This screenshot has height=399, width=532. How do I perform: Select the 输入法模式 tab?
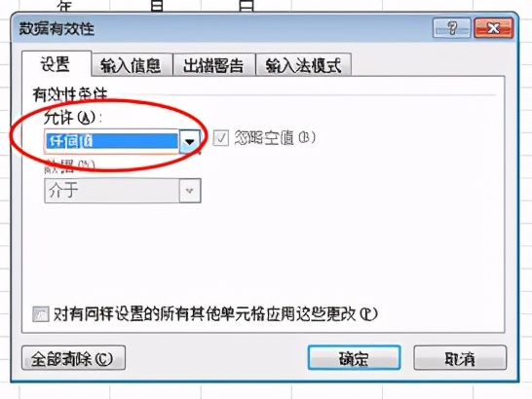pos(303,65)
